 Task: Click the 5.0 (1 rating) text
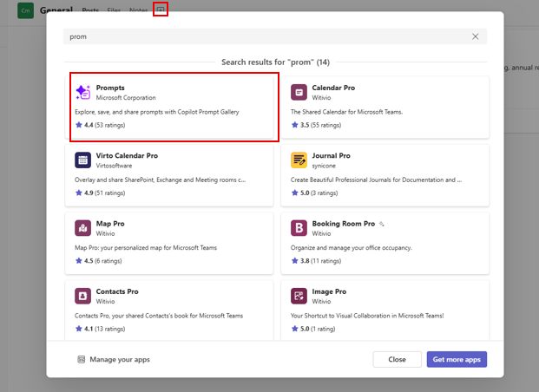point(318,330)
